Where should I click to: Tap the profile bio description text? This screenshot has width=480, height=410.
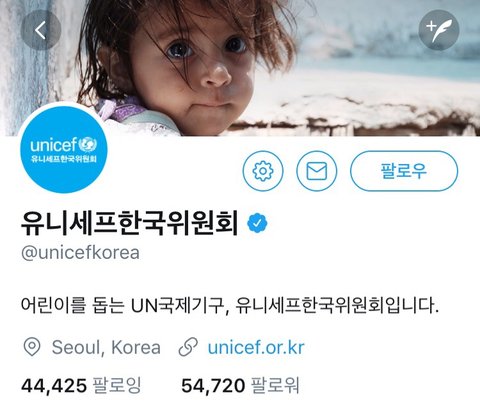[x=229, y=305]
